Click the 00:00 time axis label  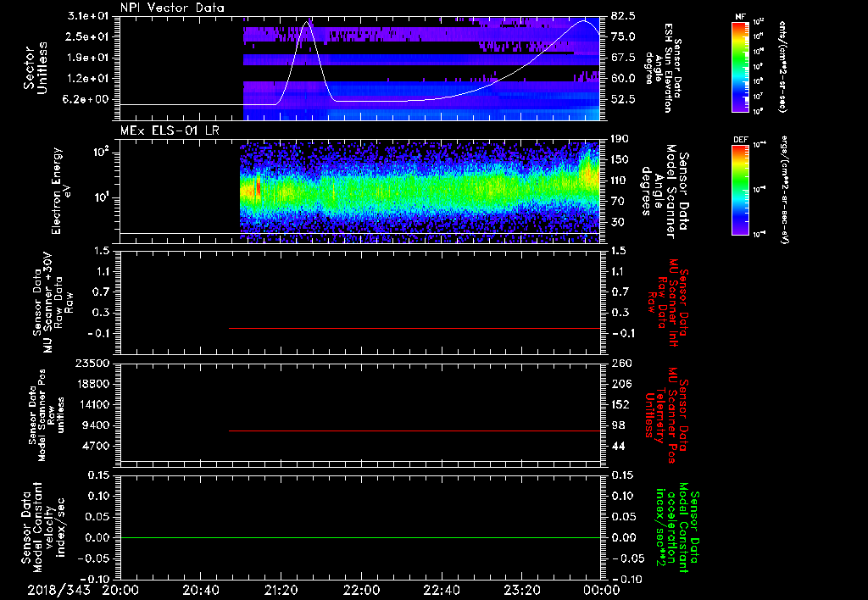tap(602, 590)
